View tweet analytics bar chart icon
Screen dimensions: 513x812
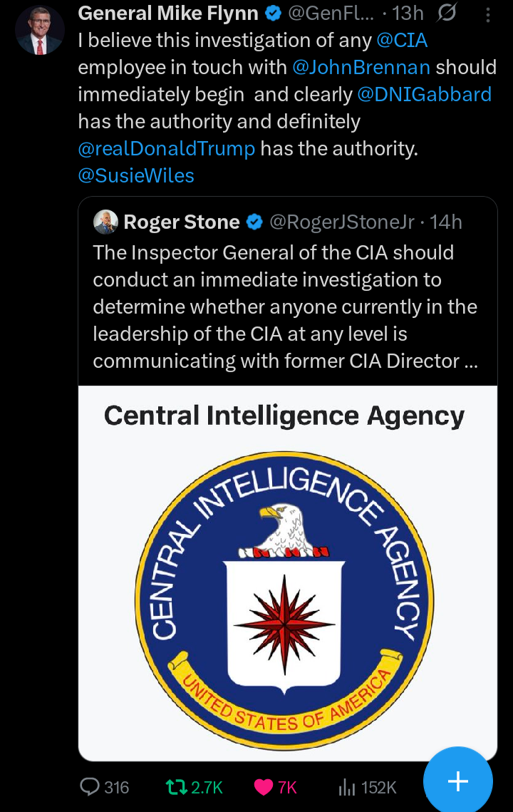coord(347,787)
